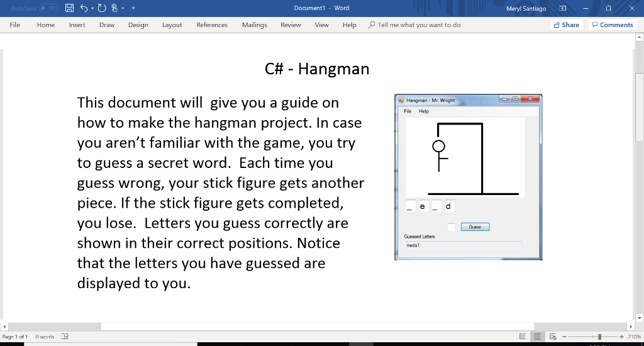Click the vertical scrollbar up arrow
Viewport: 644px width, 346px height.
pos(639,37)
